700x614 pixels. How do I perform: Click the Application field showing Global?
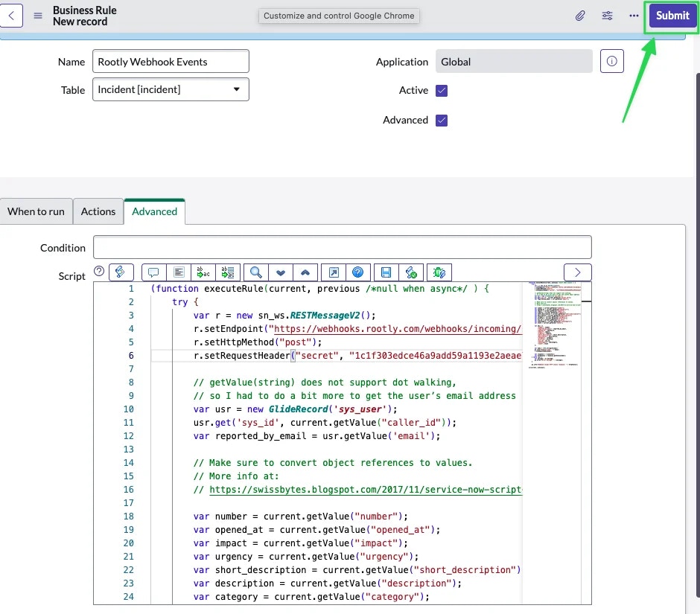pos(514,62)
